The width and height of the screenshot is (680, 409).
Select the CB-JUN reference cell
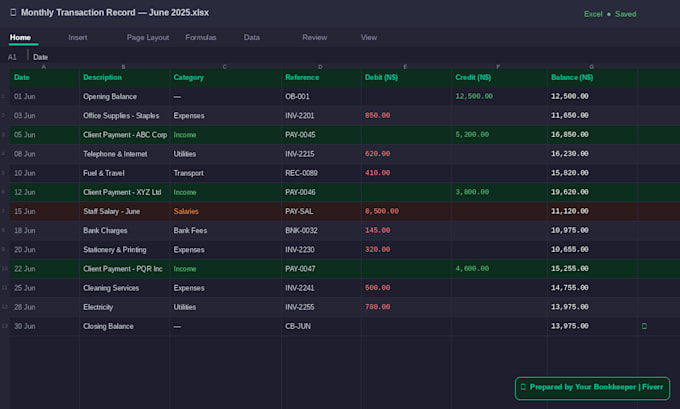tap(321, 326)
